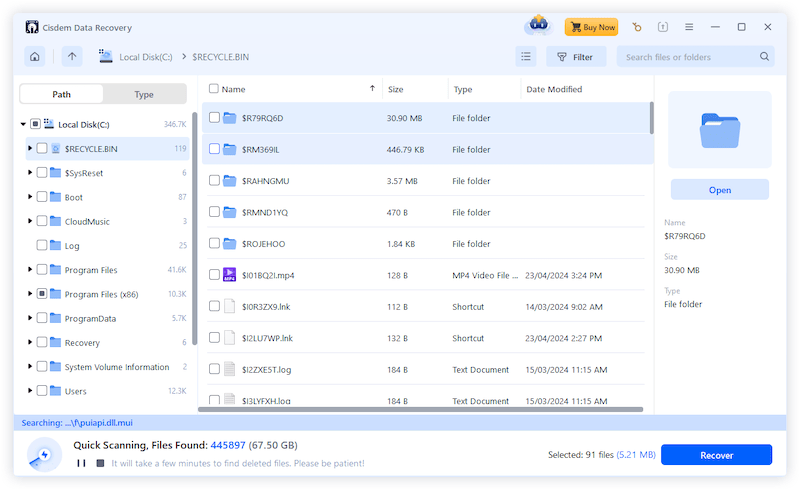Expand the ProgramData folder node

click(x=30, y=318)
